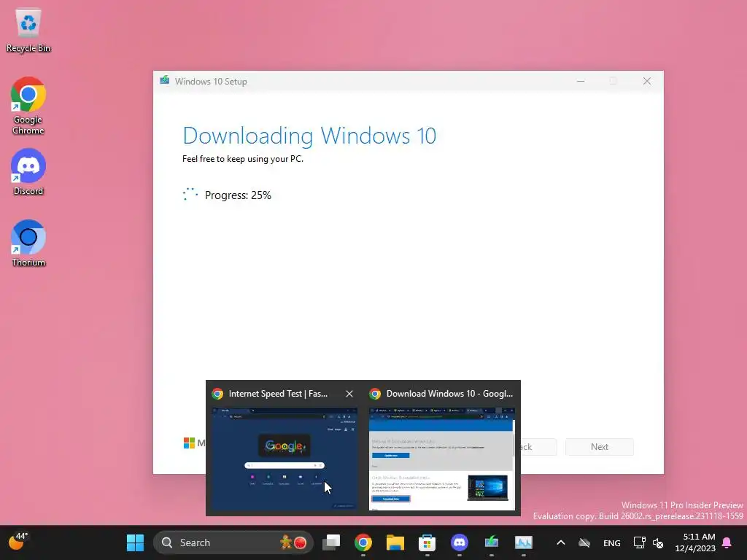
Task: Click the Downloading Windows 10 heading
Action: 309,136
